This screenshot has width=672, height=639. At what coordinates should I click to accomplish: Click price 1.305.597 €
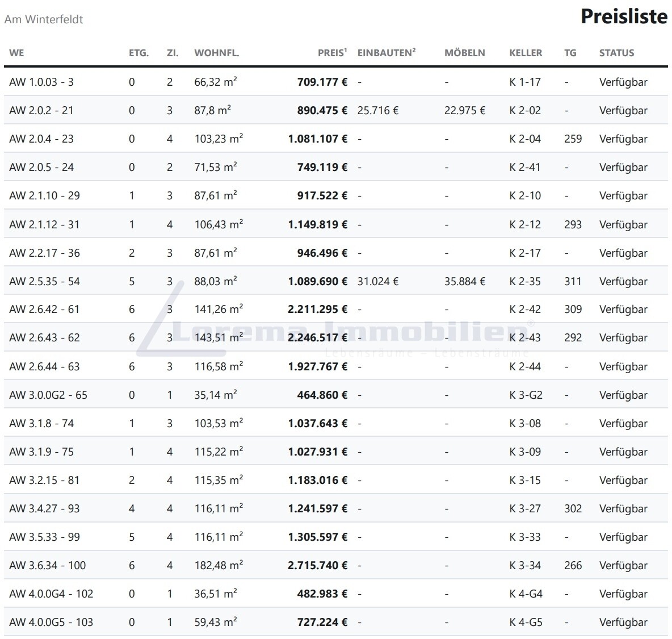318,537
